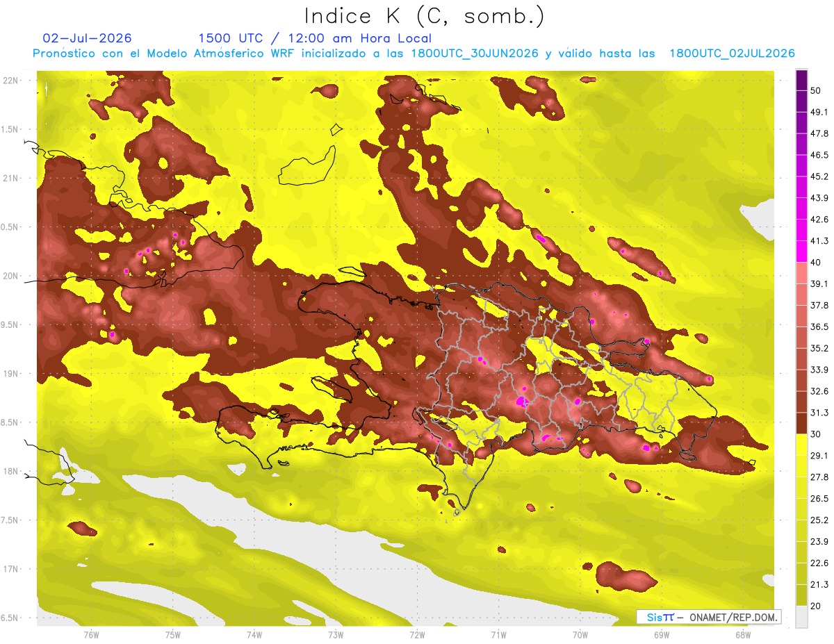Click the "7.5N" latitude label

coord(10,520)
